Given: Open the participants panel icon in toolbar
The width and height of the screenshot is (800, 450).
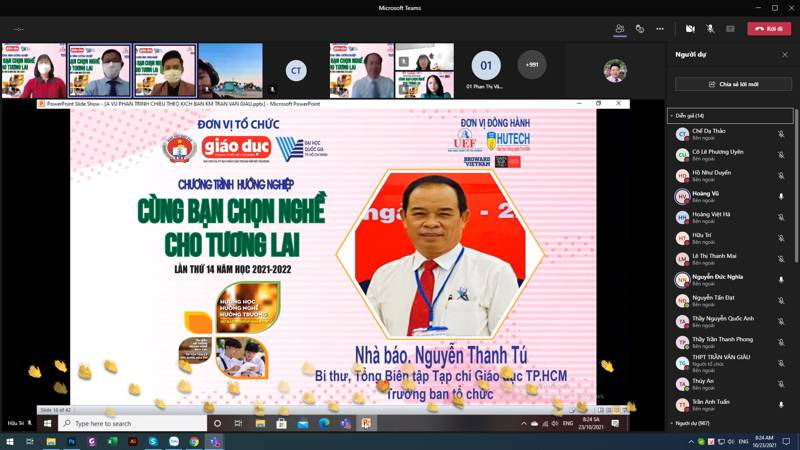Looking at the screenshot, I should click(620, 29).
